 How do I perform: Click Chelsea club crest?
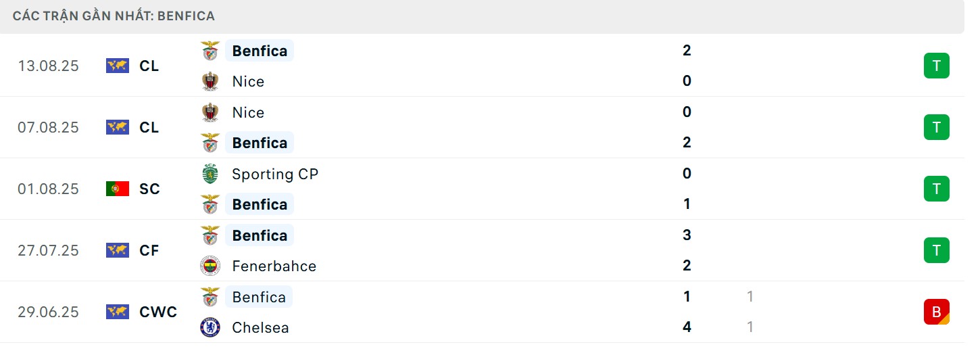coord(210,327)
